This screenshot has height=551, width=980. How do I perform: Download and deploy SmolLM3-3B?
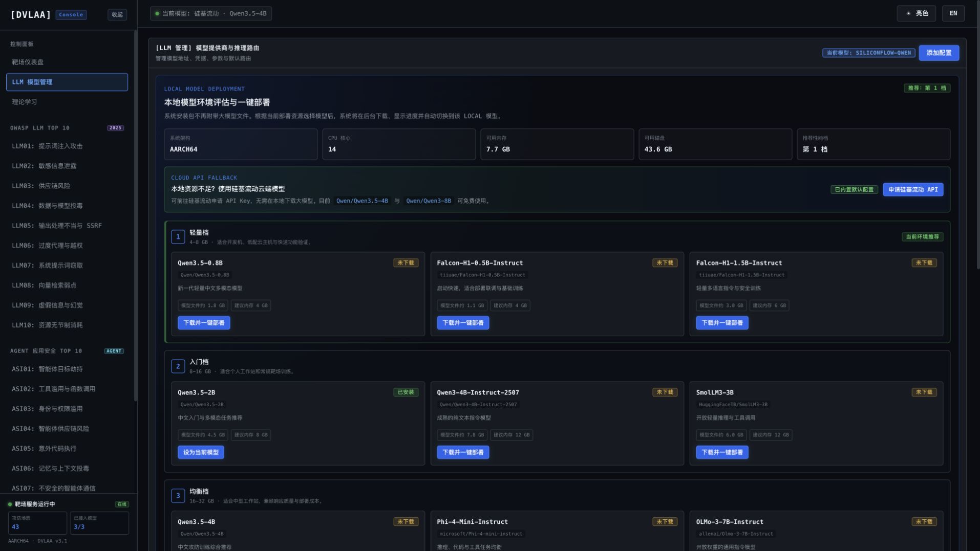pyautogui.click(x=722, y=452)
